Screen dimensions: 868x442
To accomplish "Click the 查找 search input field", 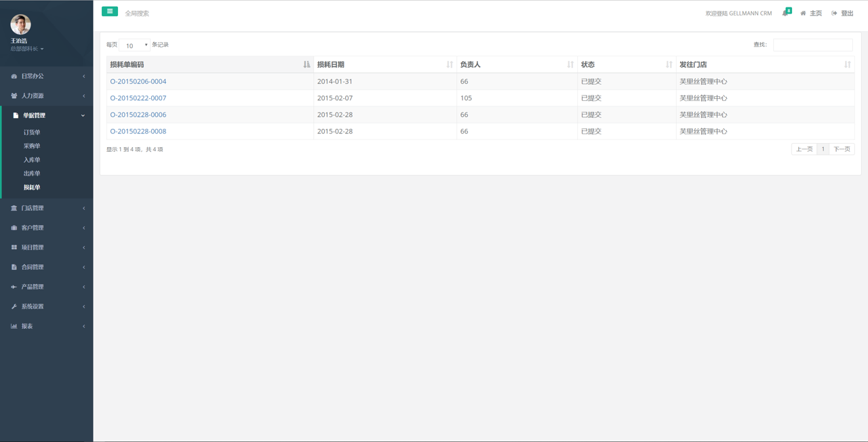I will click(x=812, y=45).
